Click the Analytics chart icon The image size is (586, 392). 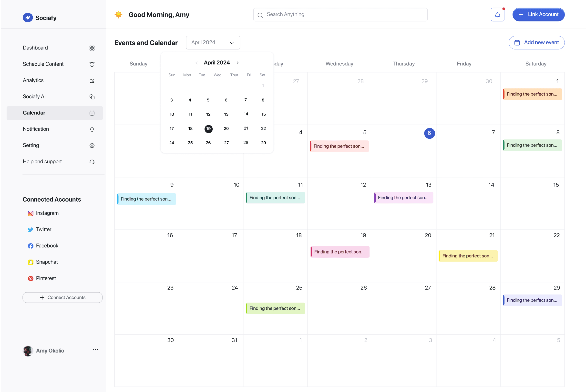(x=92, y=80)
